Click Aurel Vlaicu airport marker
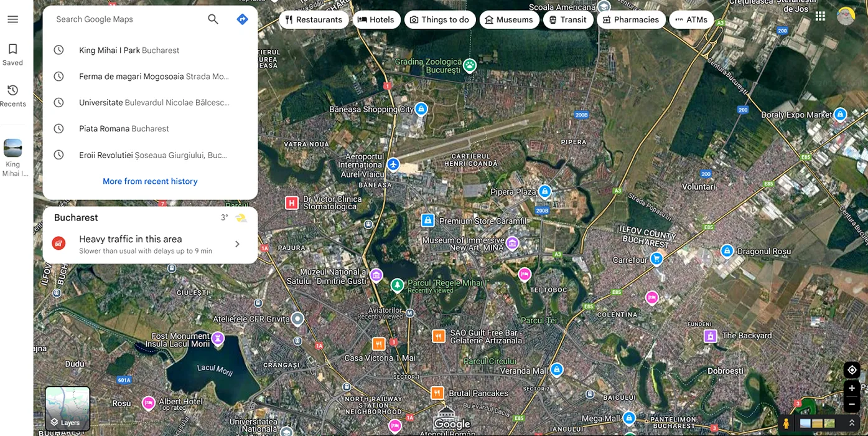Viewport: 868px width, 436px height. [x=393, y=164]
